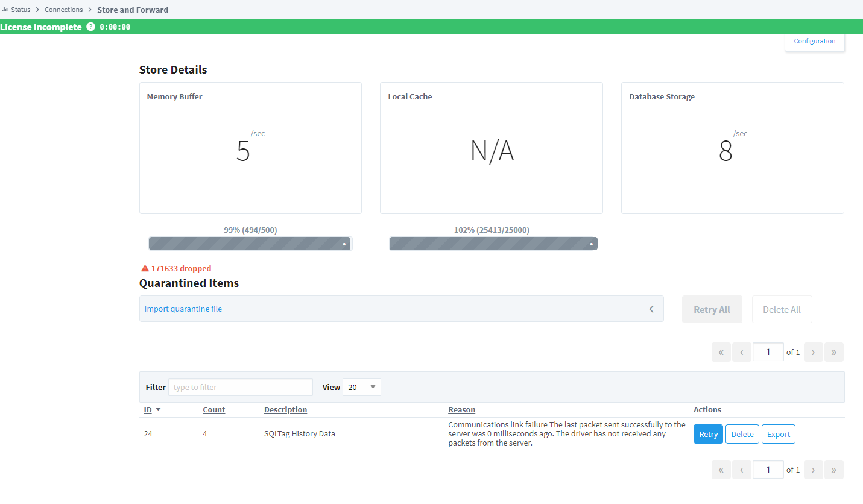The height and width of the screenshot is (504, 863).
Task: Click the Import quarantine file link
Action: tap(183, 309)
